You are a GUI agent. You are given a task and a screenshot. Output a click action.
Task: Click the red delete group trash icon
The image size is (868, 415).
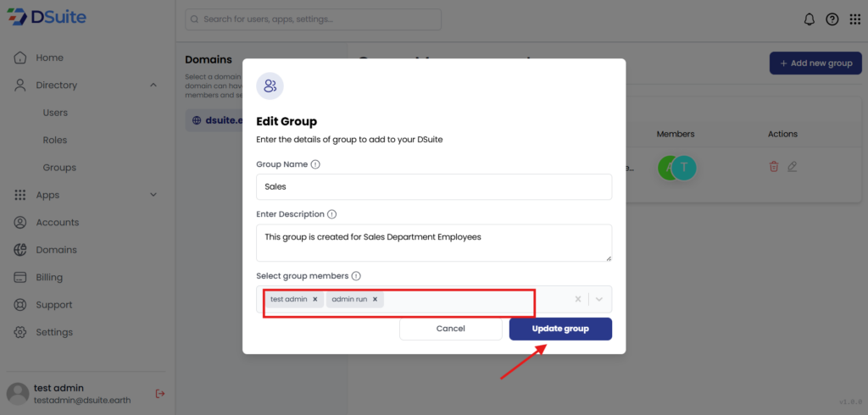[x=774, y=167]
